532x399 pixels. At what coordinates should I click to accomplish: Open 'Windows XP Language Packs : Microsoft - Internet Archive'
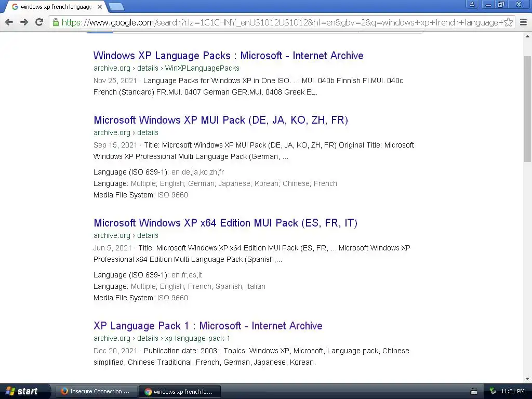(229, 55)
